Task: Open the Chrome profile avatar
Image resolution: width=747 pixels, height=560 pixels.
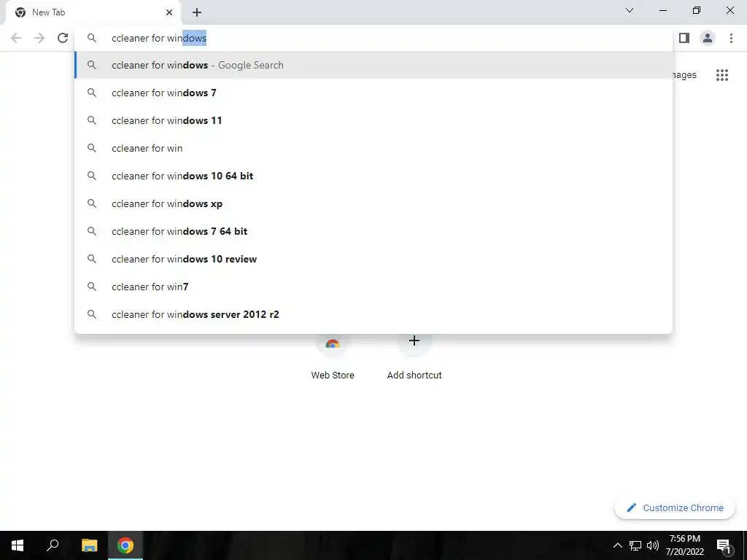Action: click(x=708, y=38)
